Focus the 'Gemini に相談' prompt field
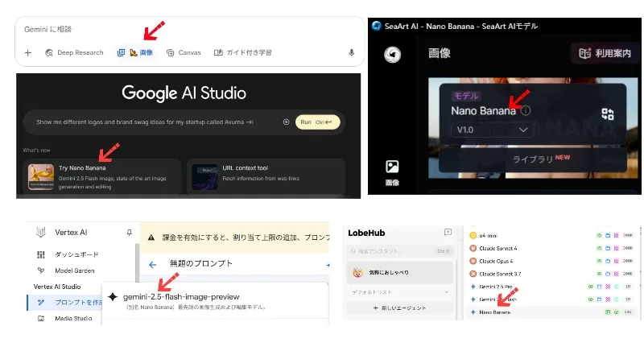 pos(47,29)
